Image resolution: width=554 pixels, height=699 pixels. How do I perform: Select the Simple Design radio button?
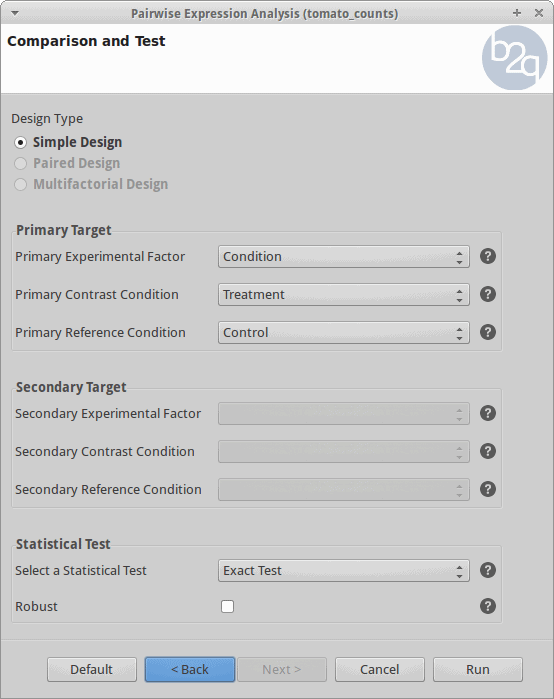21,142
